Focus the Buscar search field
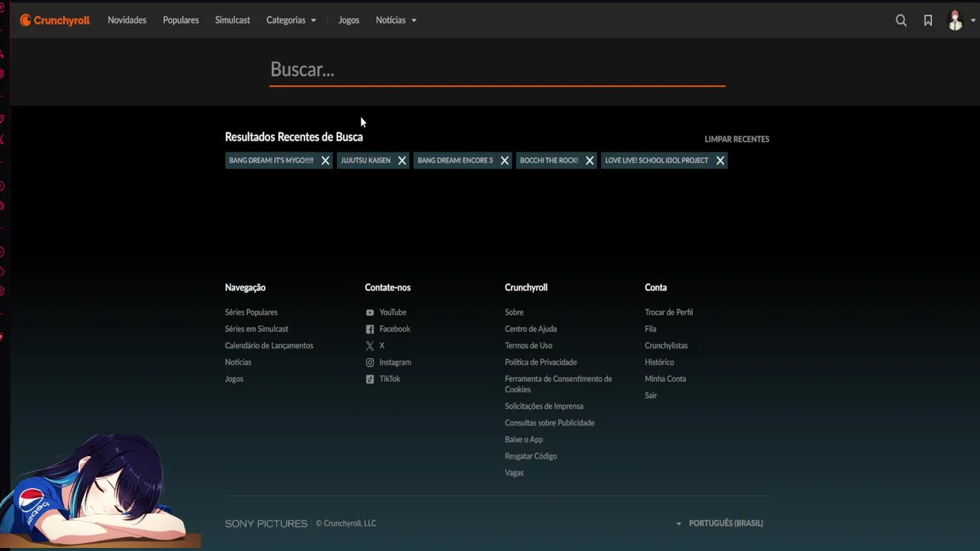Image resolution: width=980 pixels, height=551 pixels. point(498,70)
